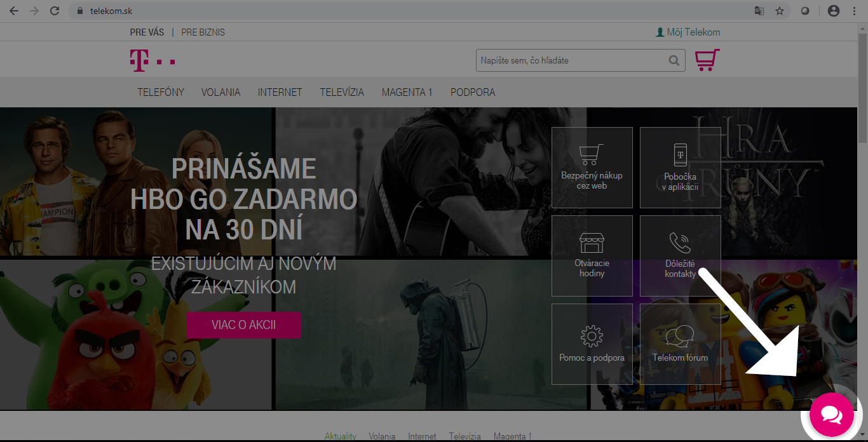Open PODPORA menu

[x=473, y=92]
